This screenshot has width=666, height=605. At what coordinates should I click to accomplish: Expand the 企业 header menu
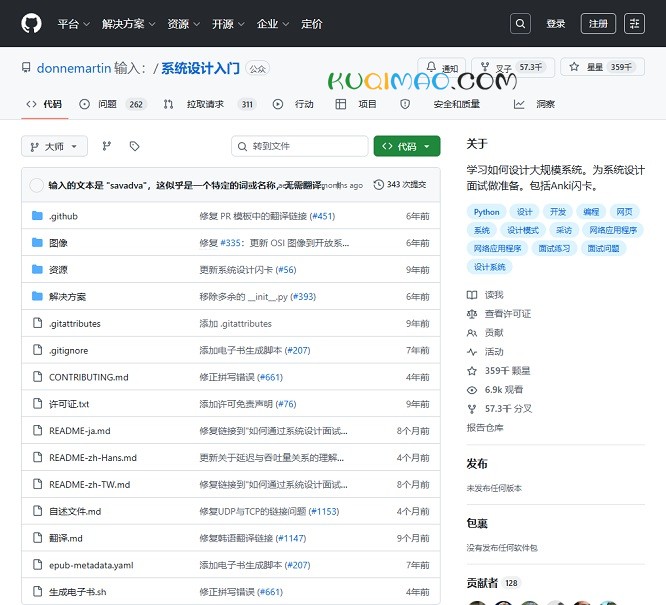[273, 24]
